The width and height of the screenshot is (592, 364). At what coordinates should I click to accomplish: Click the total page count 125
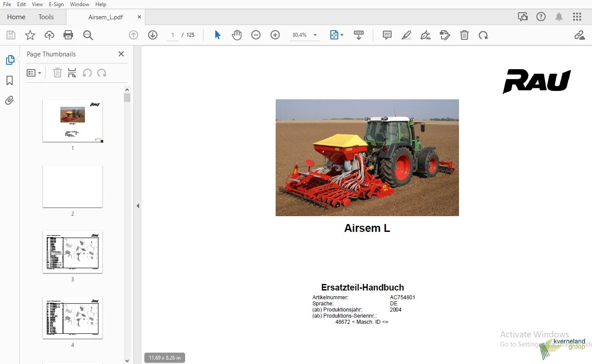tap(190, 35)
